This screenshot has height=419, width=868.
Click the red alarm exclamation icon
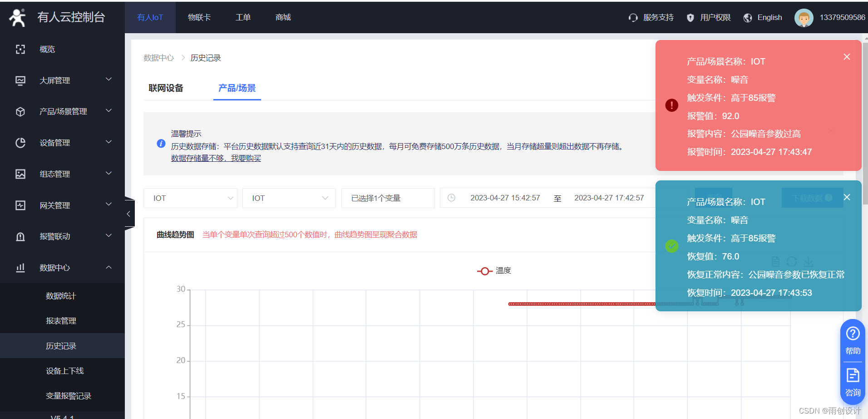671,105
